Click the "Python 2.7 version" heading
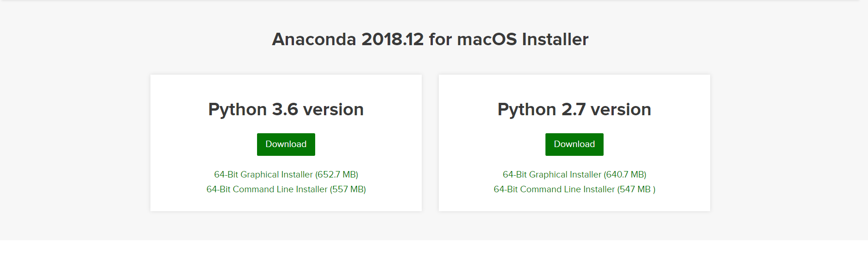This screenshot has height=272, width=868. click(574, 110)
